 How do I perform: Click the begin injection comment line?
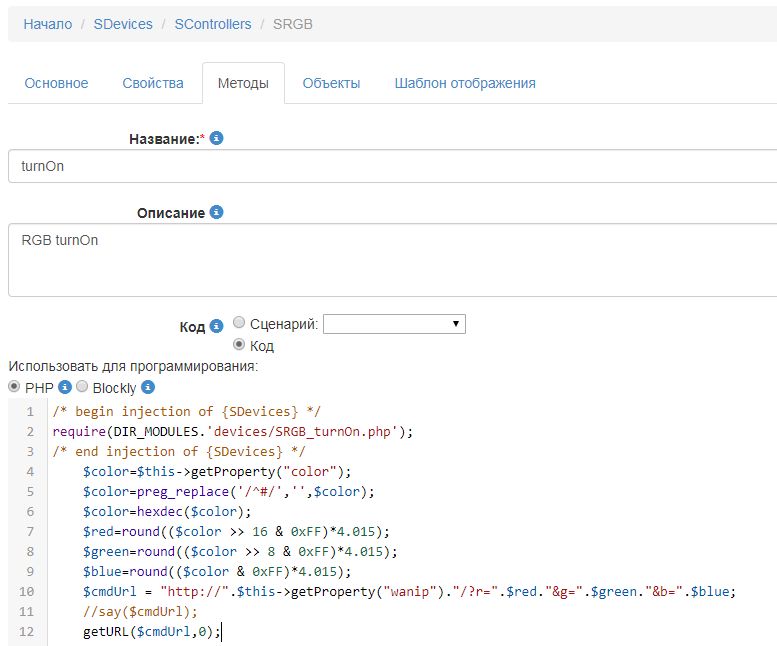[x=186, y=412]
